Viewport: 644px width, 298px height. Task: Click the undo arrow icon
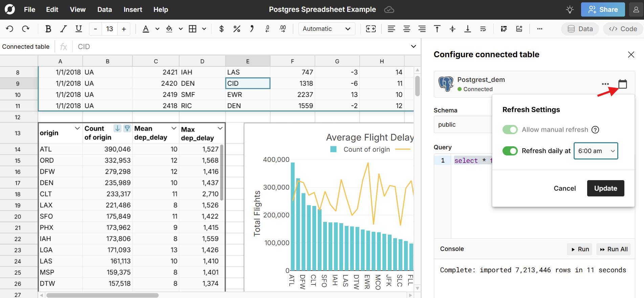tap(10, 29)
